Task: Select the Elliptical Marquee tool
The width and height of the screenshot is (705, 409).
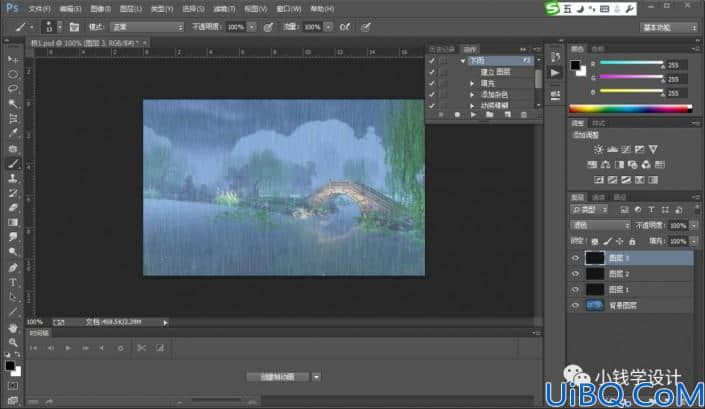Action: point(13,74)
